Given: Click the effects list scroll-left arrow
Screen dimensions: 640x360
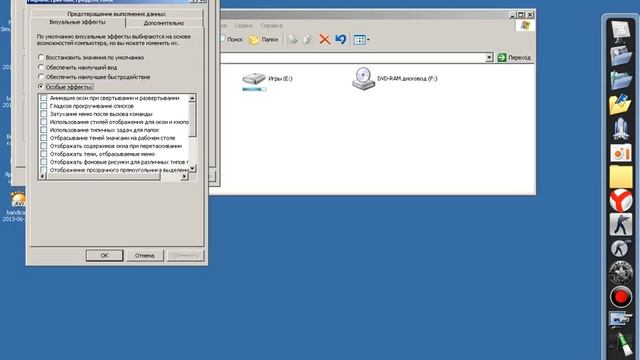Looking at the screenshot, I should pyautogui.click(x=42, y=176).
